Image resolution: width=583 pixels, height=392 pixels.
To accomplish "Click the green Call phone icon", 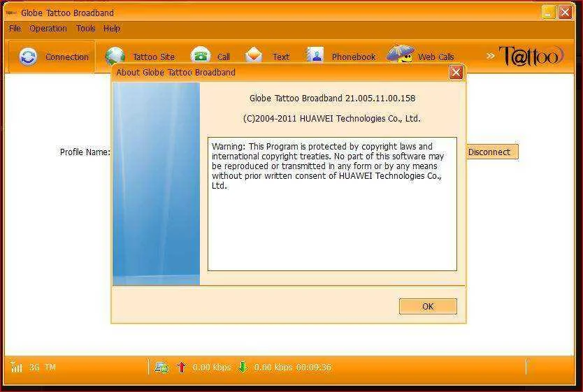I will [x=201, y=56].
